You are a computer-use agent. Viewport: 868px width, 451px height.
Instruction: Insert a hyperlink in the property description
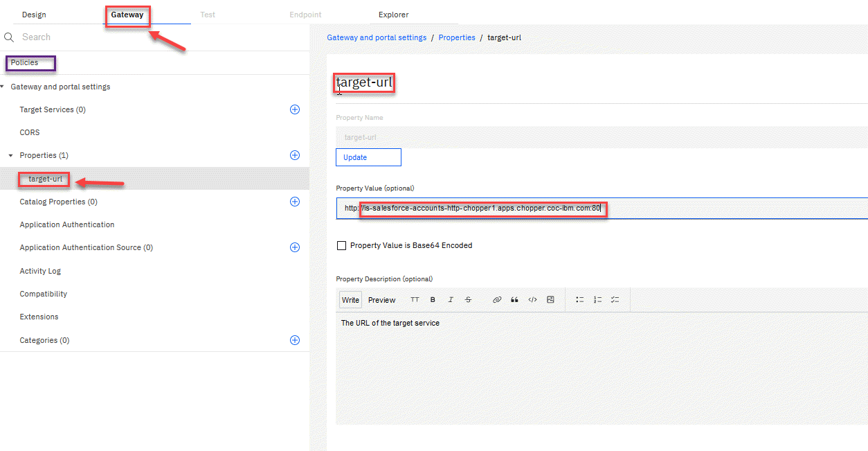tap(496, 299)
